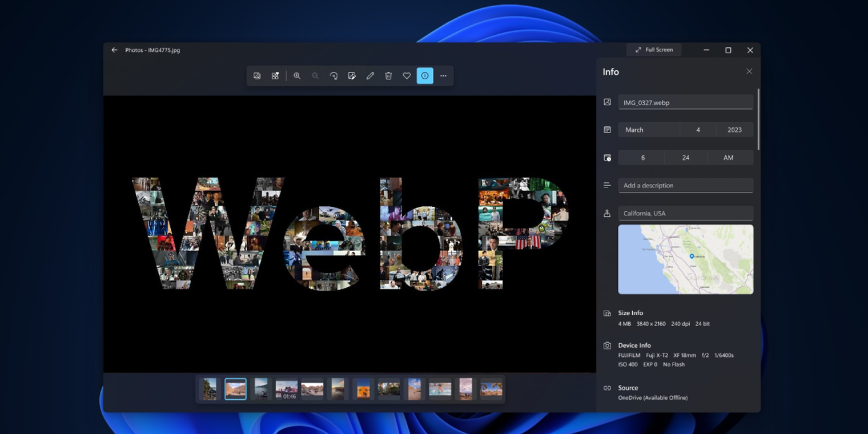
Task: Toggle the photo as a favorite
Action: click(x=407, y=75)
